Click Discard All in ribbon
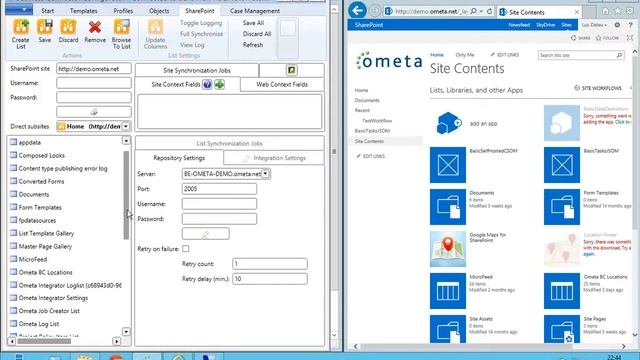 click(x=257, y=34)
